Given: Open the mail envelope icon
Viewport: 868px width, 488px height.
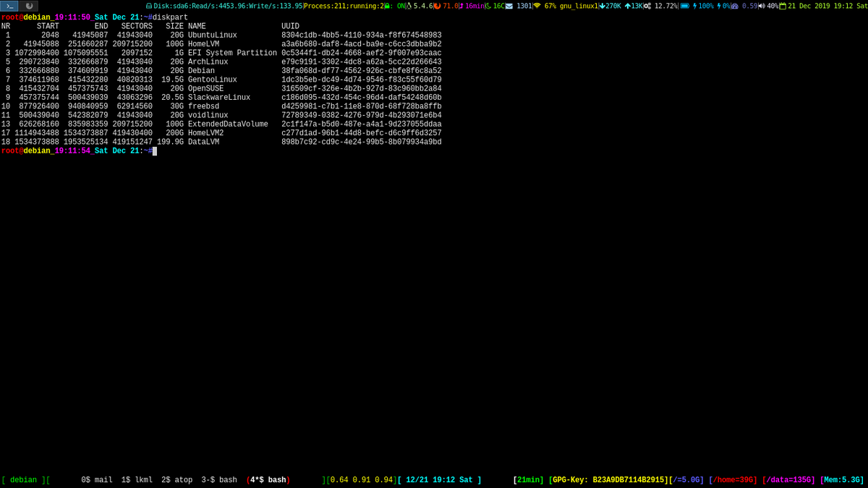Looking at the screenshot, I should click(x=509, y=6).
